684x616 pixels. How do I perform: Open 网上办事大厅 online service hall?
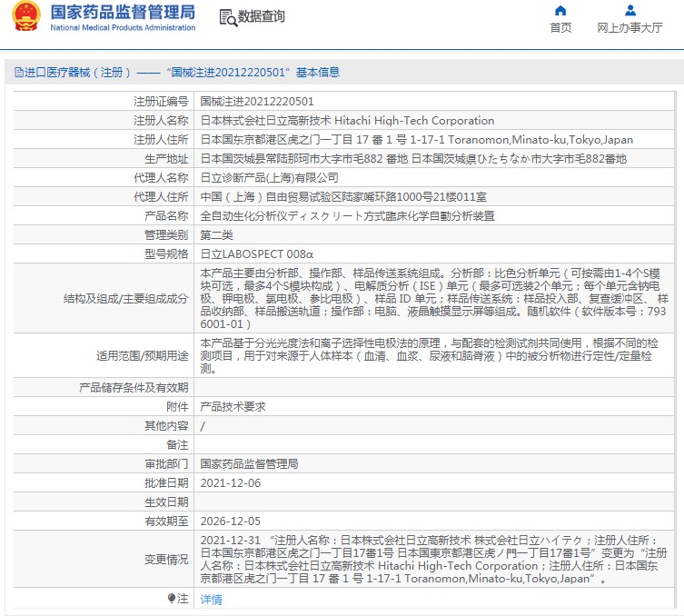pyautogui.click(x=629, y=27)
